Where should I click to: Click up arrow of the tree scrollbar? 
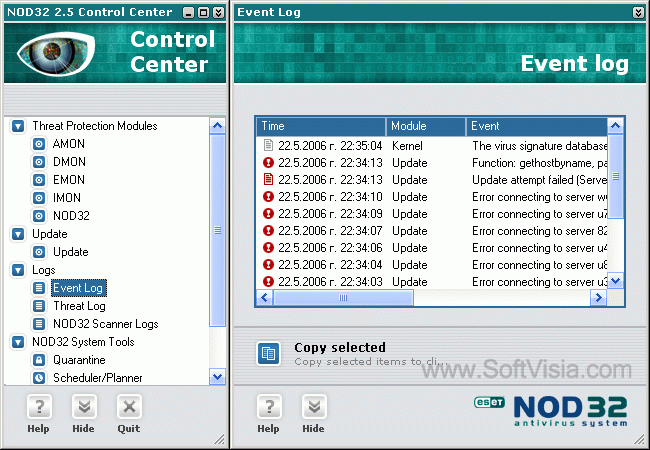click(x=218, y=126)
